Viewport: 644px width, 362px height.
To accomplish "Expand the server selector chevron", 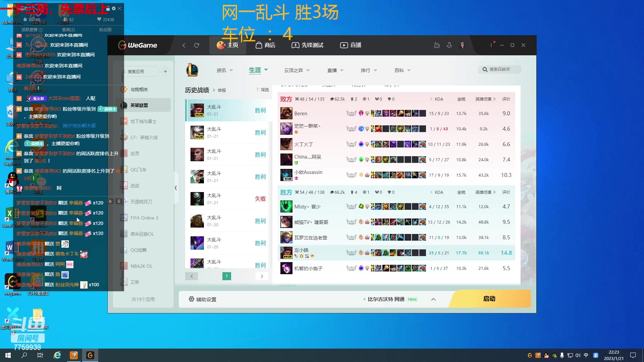I will 433,299.
